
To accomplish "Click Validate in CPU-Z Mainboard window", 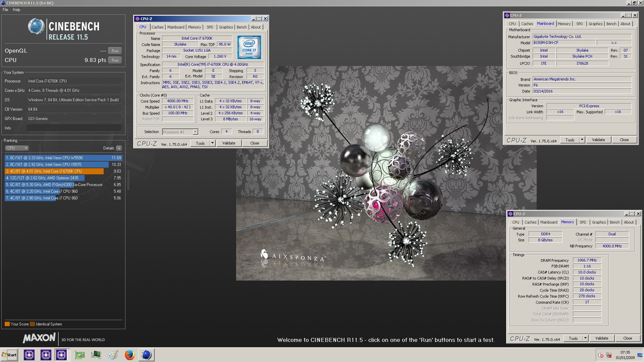I will pos(598,140).
